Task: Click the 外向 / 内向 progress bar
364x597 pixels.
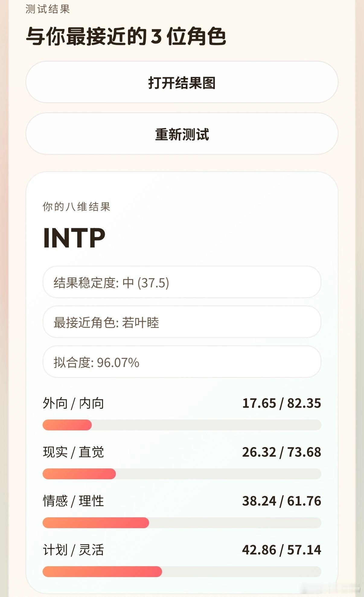Action: (182, 425)
